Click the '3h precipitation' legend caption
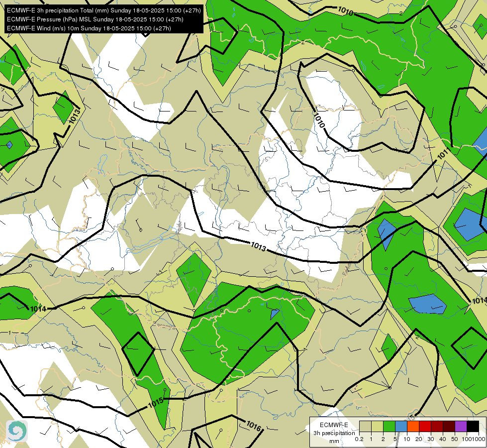This screenshot has height=448, width=487. [334, 433]
